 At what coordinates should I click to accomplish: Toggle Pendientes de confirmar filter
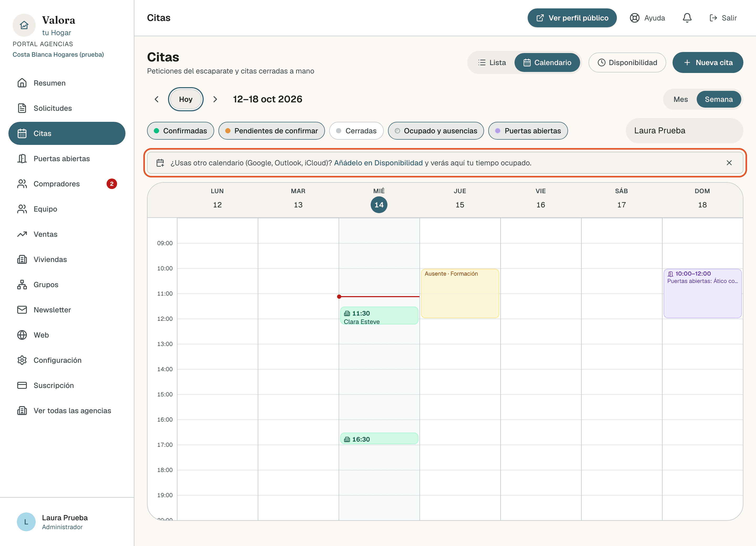click(x=272, y=131)
